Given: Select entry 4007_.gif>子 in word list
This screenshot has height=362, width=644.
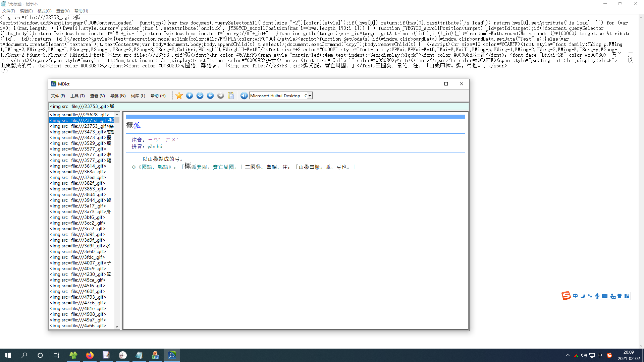Looking at the screenshot, I should 82,263.
